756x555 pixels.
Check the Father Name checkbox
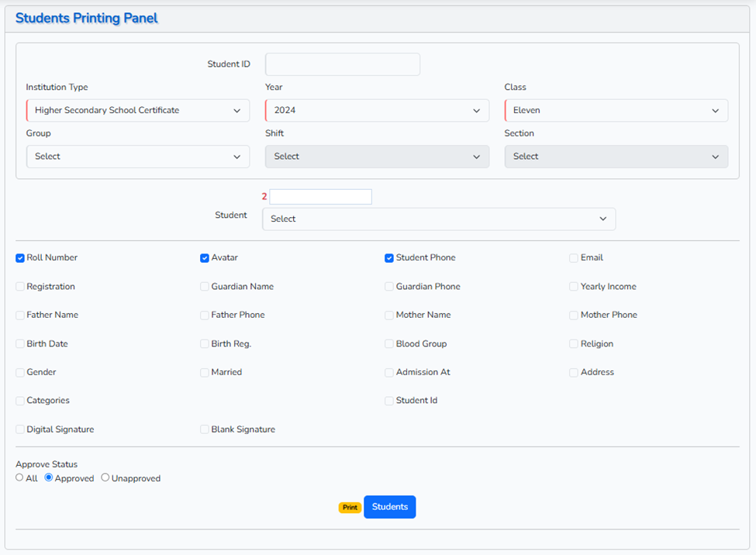[x=20, y=315]
